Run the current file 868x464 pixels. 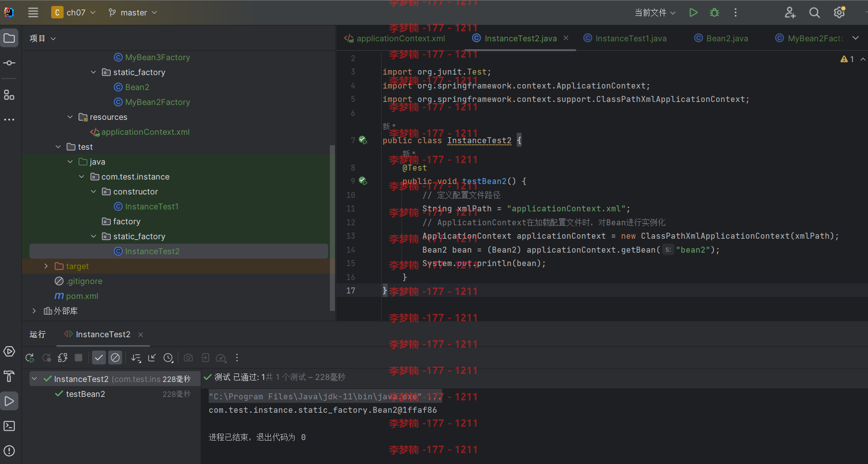(693, 12)
